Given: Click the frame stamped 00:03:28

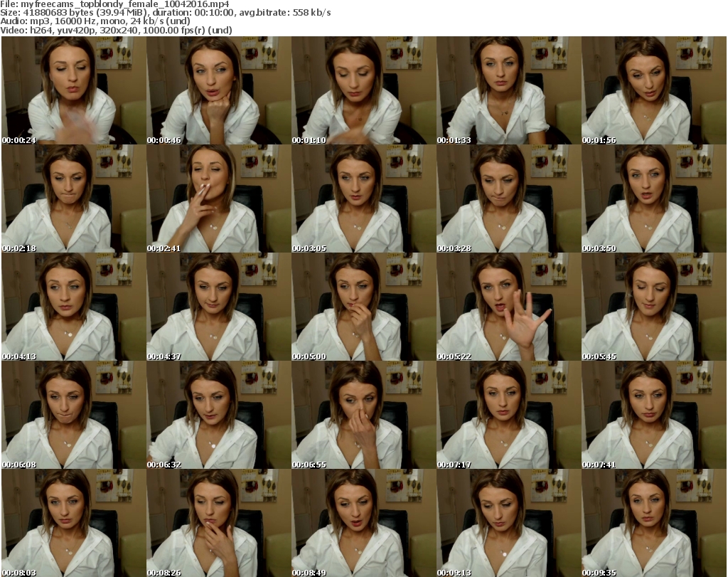Looking at the screenshot, I should [508, 198].
